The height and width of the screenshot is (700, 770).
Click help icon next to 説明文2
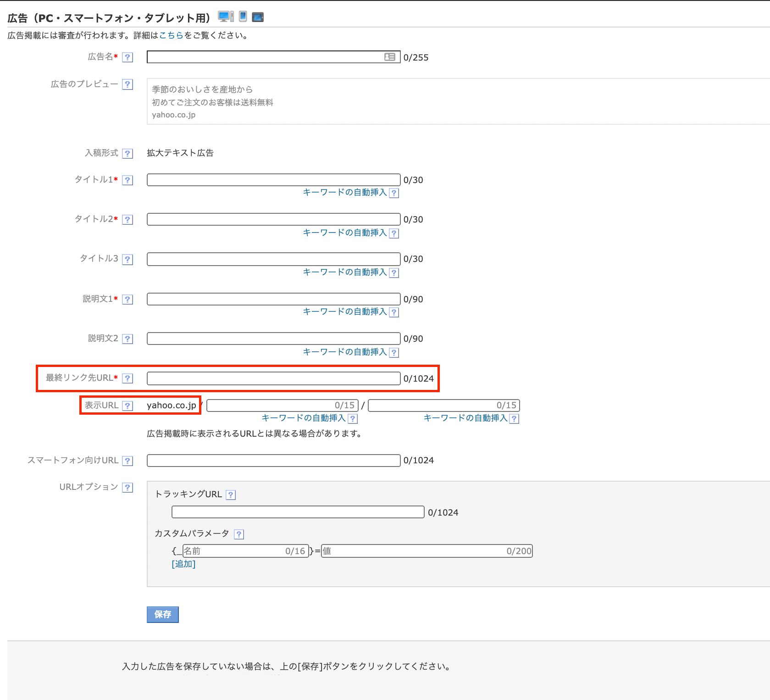coord(128,339)
